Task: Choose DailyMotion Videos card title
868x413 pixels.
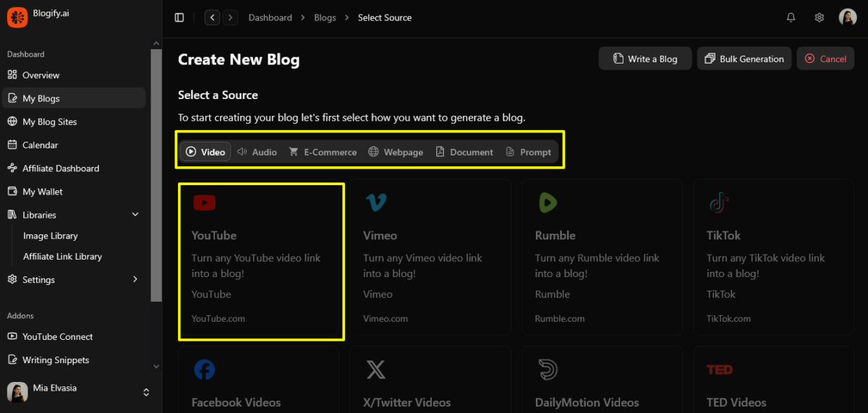Action: 587,402
